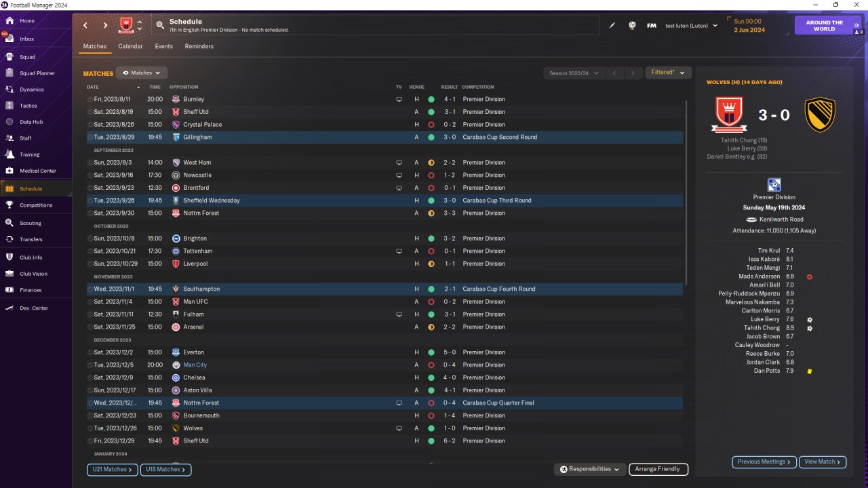Click the magnifier search icon beside Schedule

[x=160, y=26]
